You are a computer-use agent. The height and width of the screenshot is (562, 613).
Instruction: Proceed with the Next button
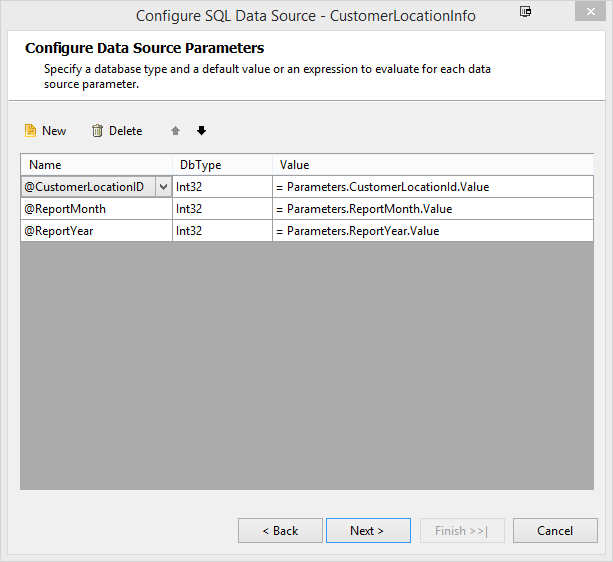367,531
